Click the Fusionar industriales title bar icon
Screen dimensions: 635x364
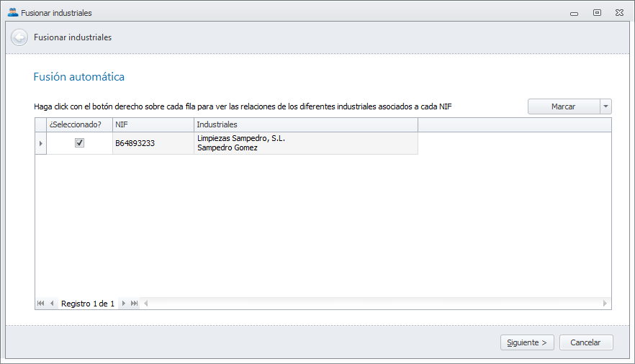point(12,12)
